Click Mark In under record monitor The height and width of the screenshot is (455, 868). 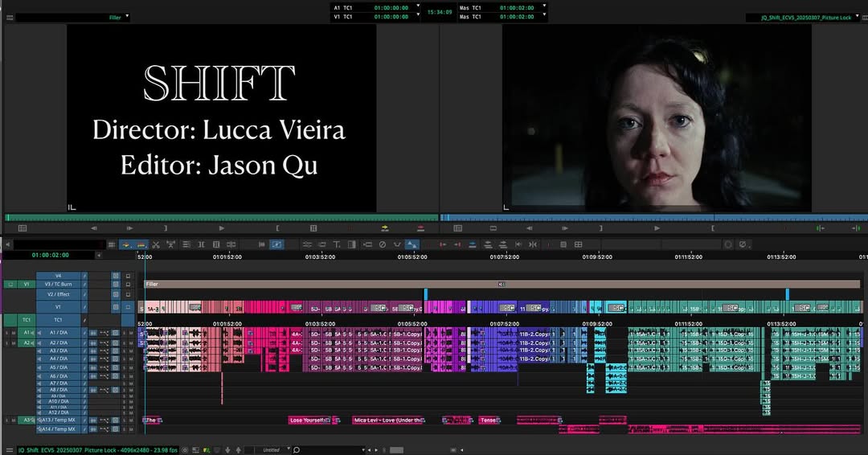pos(712,228)
